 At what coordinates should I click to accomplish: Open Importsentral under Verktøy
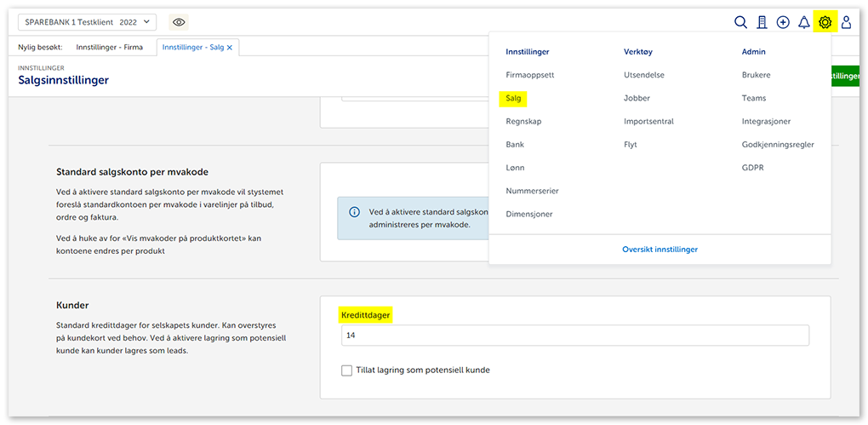click(x=648, y=122)
